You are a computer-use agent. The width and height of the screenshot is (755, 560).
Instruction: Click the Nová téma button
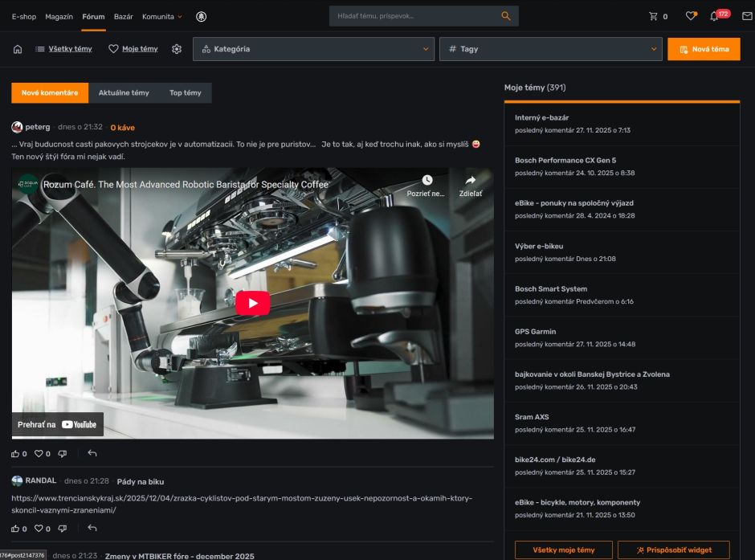click(x=704, y=49)
